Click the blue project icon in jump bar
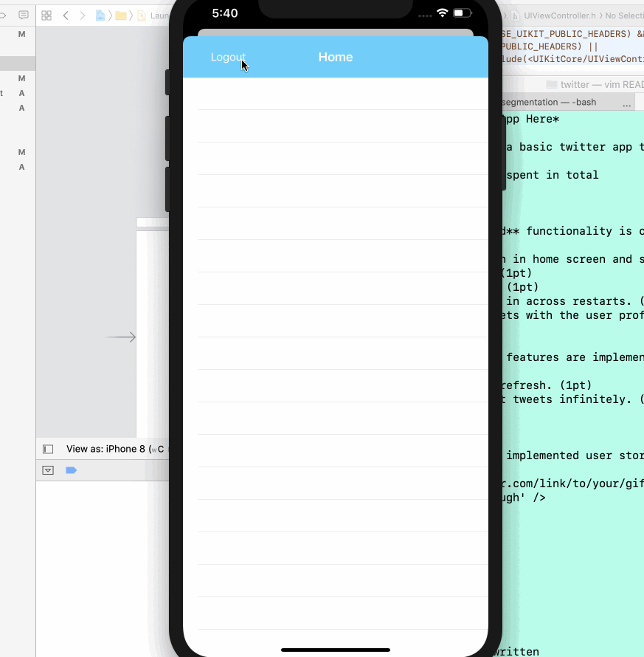The width and height of the screenshot is (644, 657). 100,16
